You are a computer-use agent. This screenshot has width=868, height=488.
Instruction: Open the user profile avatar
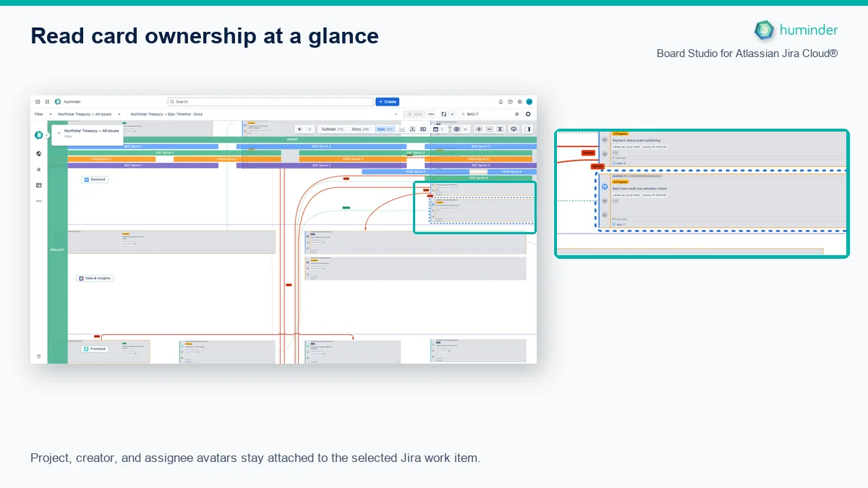pos(529,102)
